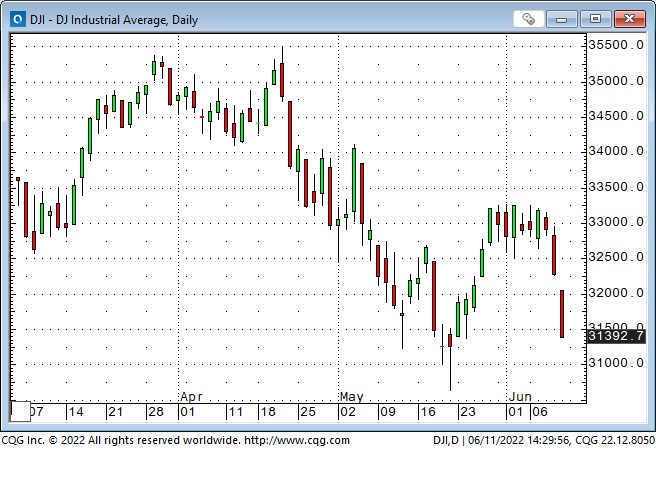
Task: Click the 33500.0 price axis label
Action: [616, 187]
